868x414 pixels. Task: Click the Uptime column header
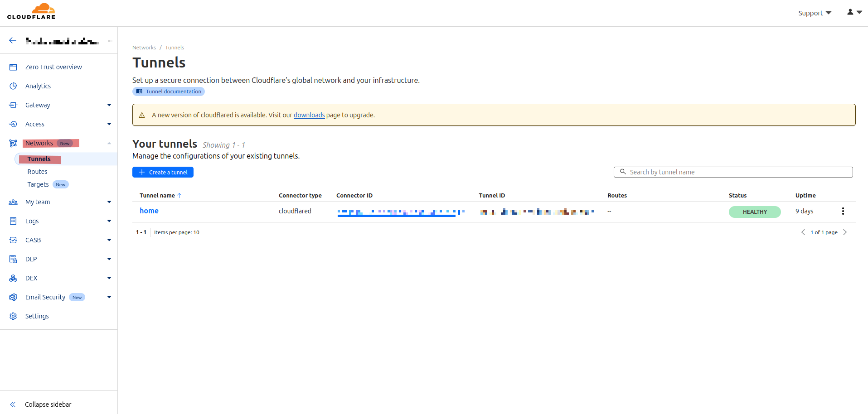805,196
